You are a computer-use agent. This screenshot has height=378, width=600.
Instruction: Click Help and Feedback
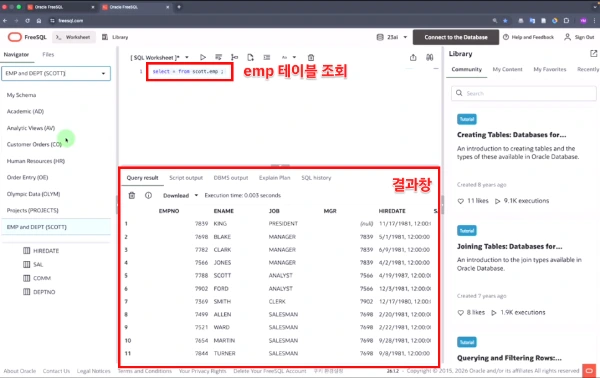pos(528,37)
